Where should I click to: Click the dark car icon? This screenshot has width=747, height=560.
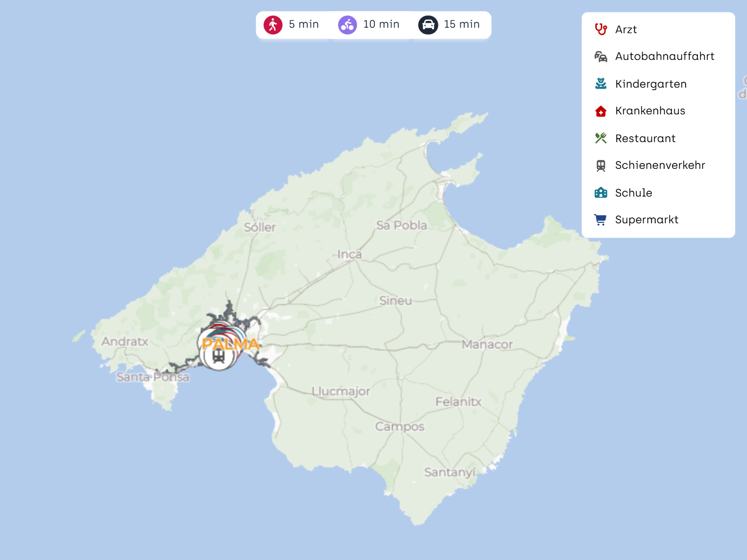[x=428, y=25]
